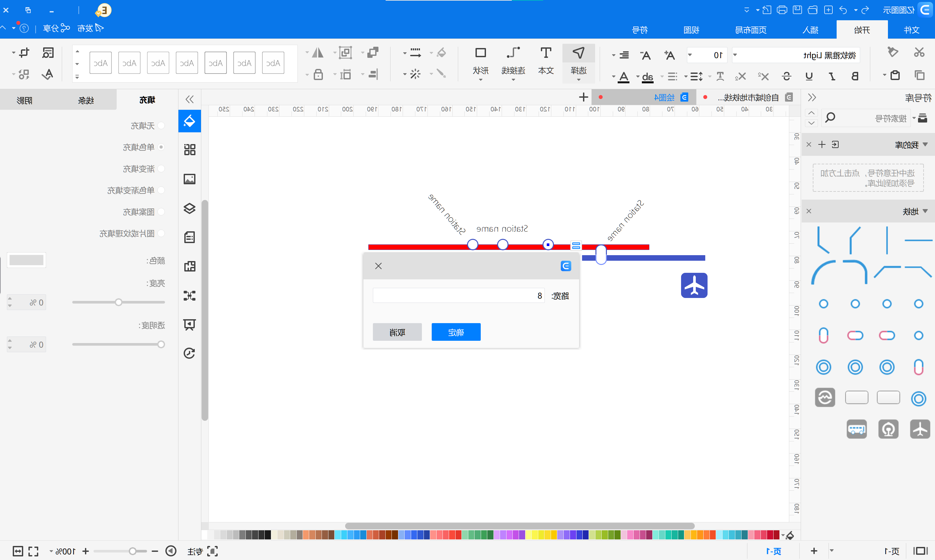Open the paint bucket fill panel icon

pos(190,121)
